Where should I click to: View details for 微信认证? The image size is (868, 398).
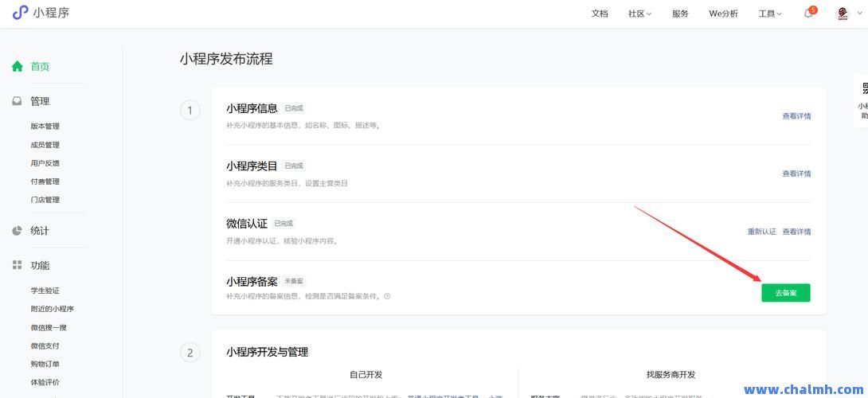tap(796, 232)
